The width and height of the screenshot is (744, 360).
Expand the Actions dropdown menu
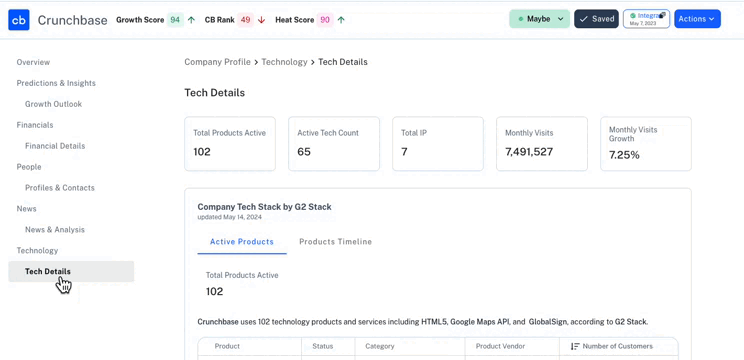(x=697, y=19)
